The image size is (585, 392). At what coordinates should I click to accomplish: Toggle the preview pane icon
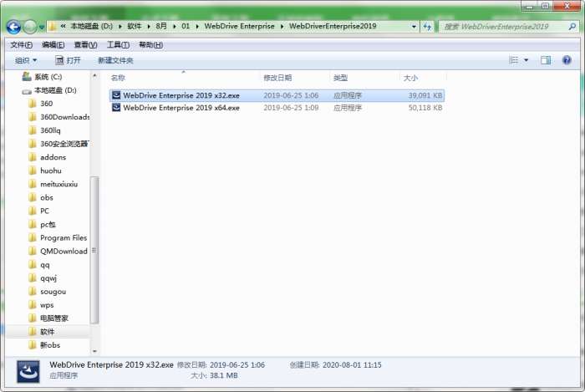coord(546,60)
